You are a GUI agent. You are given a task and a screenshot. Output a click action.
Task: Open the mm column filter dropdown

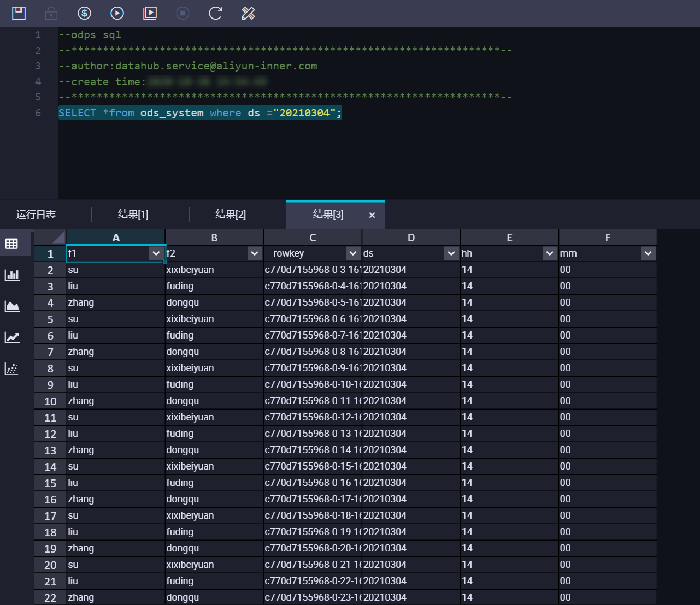coord(648,253)
